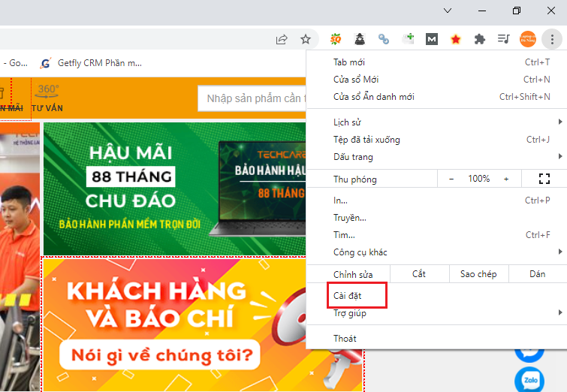Open Cửa sổ Ẩn danh mới

436,97
